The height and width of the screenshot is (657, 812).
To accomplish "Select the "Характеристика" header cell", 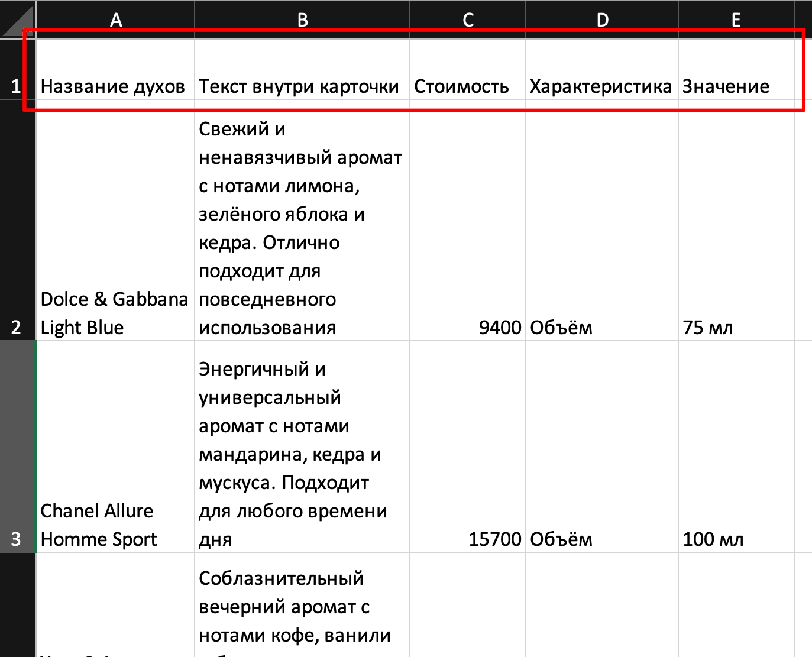I will coord(602,69).
